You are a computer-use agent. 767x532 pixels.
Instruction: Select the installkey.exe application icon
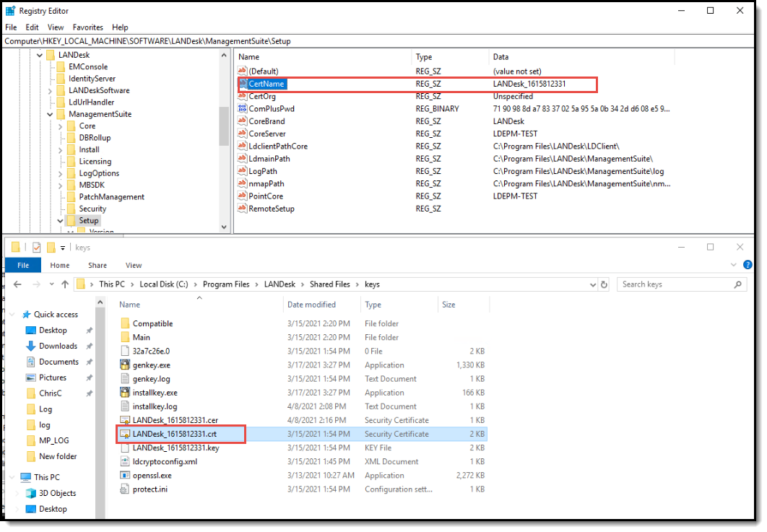tap(126, 393)
